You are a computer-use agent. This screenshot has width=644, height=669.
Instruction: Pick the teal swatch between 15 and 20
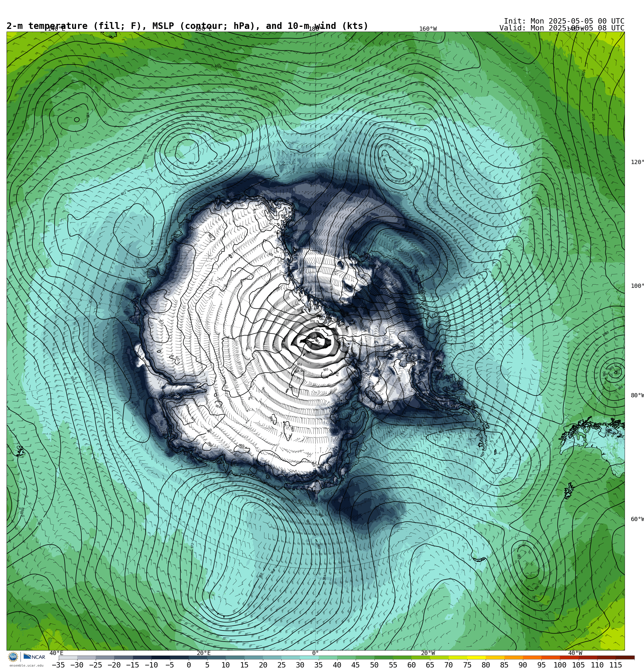pyautogui.click(x=253, y=658)
